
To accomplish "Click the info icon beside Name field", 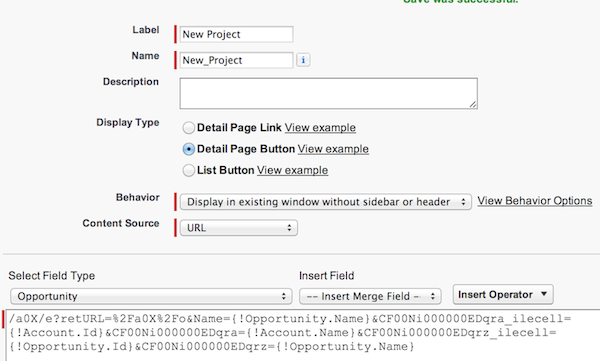I will [303, 60].
